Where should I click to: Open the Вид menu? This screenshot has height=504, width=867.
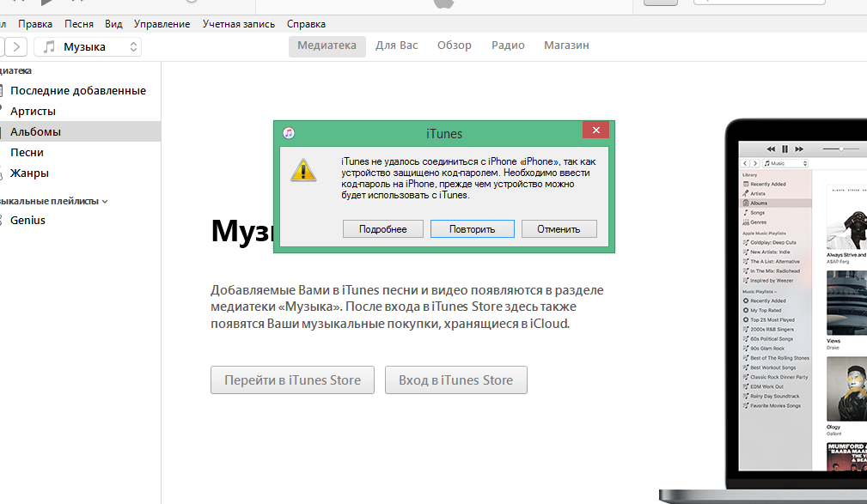coord(113,24)
